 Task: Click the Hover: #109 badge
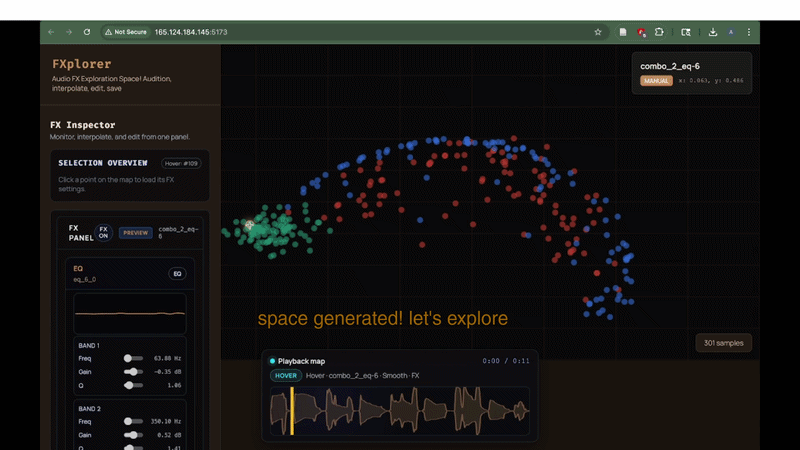pos(181,163)
